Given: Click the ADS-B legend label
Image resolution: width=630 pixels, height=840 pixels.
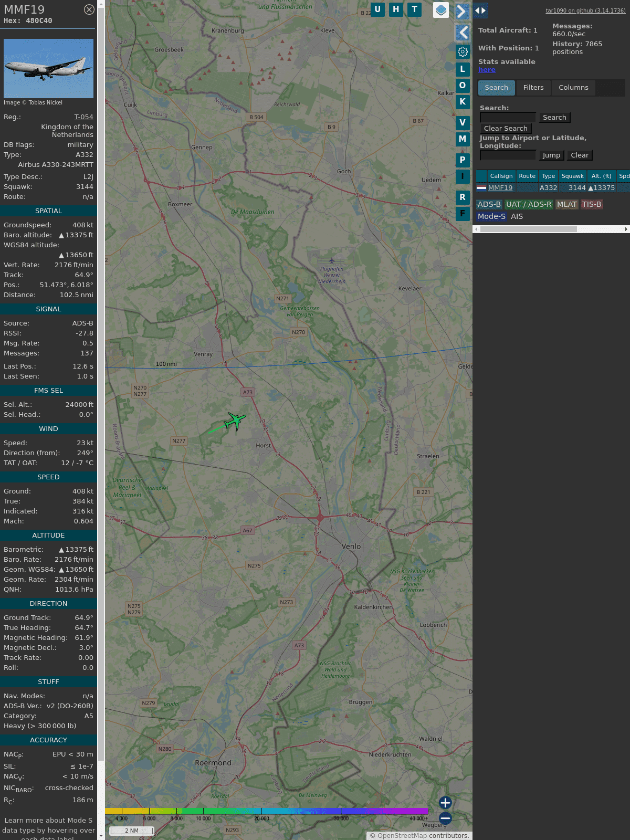Looking at the screenshot, I should pyautogui.click(x=489, y=205).
